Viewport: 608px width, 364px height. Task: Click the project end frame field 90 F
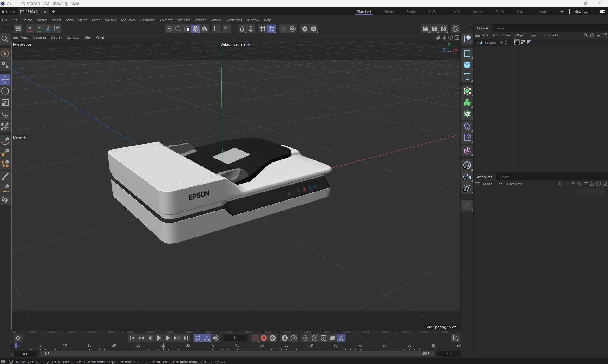[x=449, y=354]
